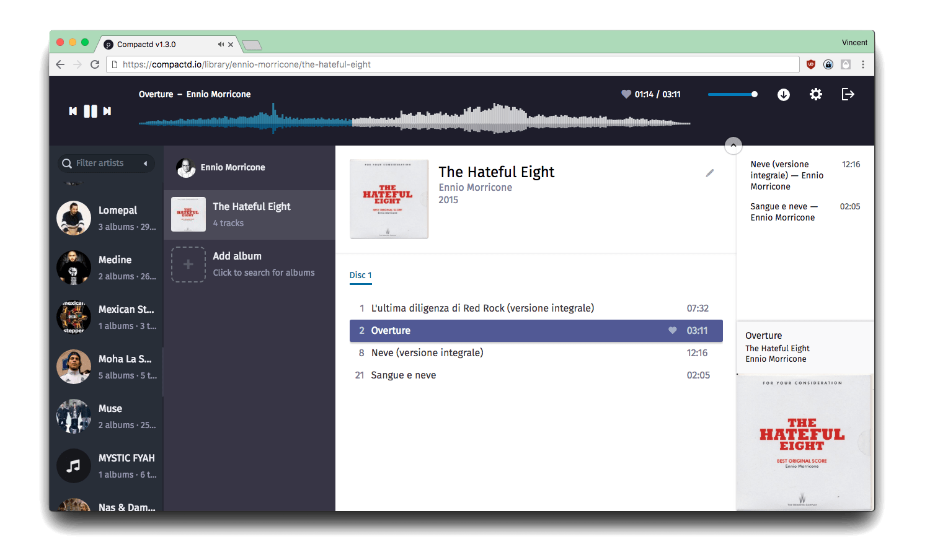The image size is (948, 560).
Task: Seek within the audio waveform
Action: click(414, 118)
